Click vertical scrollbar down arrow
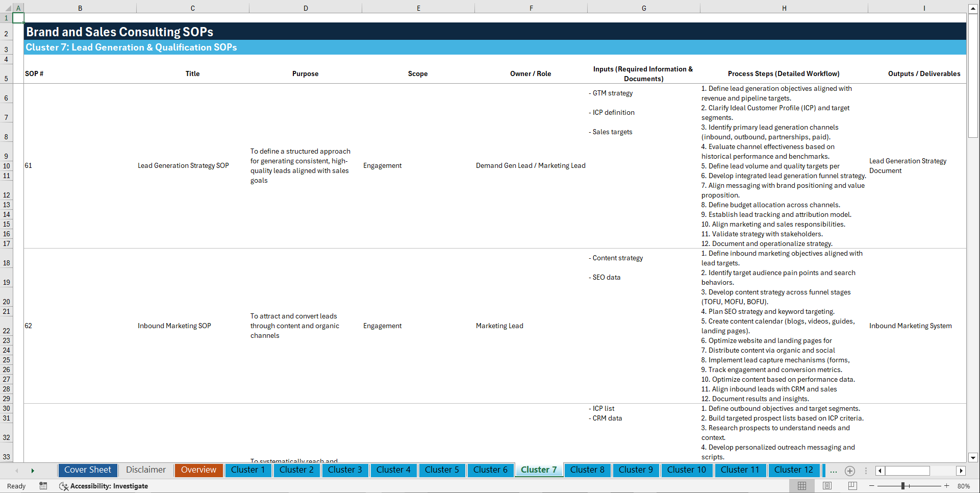 [x=973, y=458]
